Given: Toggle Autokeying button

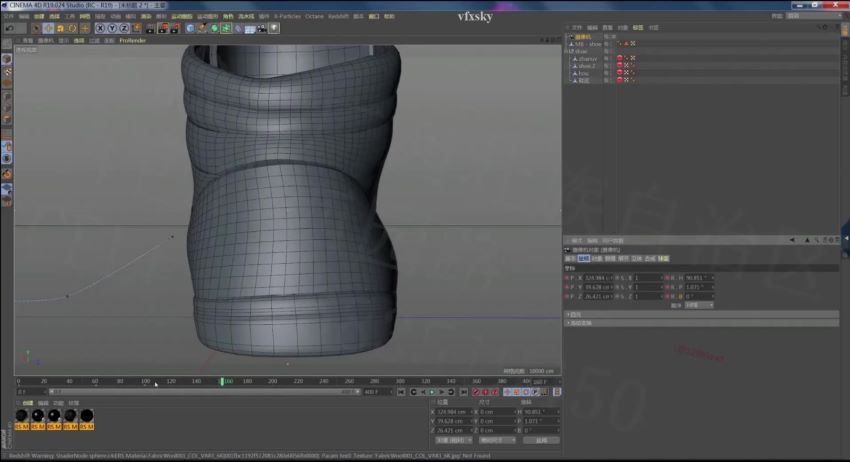Looking at the screenshot, I should click(485, 392).
